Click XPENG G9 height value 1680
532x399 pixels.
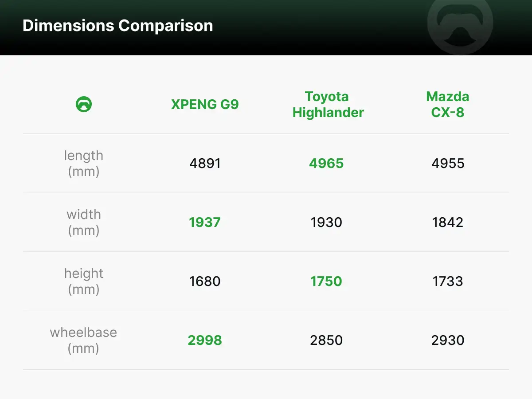click(x=205, y=281)
